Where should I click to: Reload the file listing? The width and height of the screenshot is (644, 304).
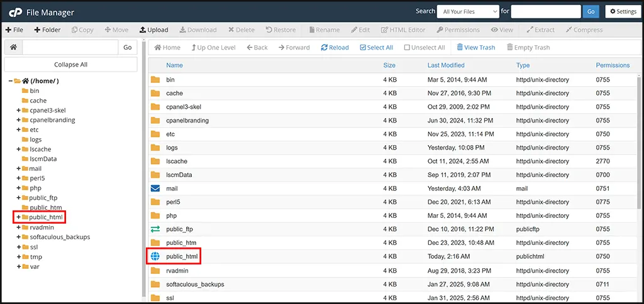coord(335,48)
